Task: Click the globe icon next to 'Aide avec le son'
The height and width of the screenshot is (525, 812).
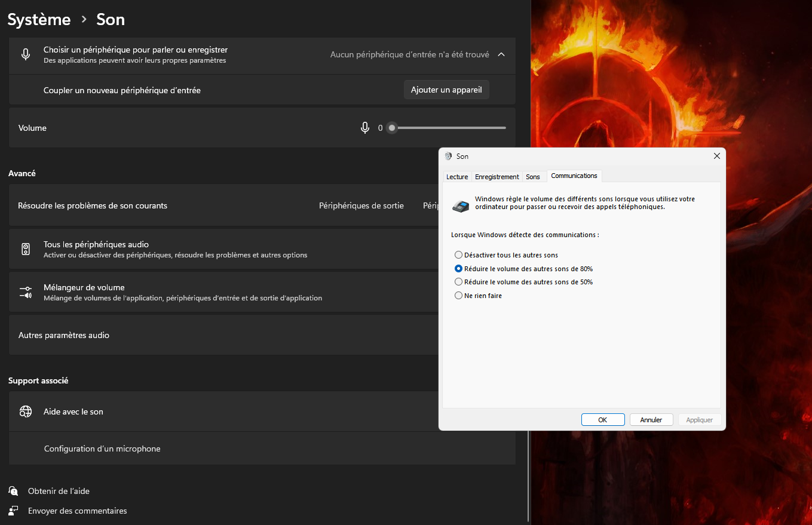Action: coord(26,412)
